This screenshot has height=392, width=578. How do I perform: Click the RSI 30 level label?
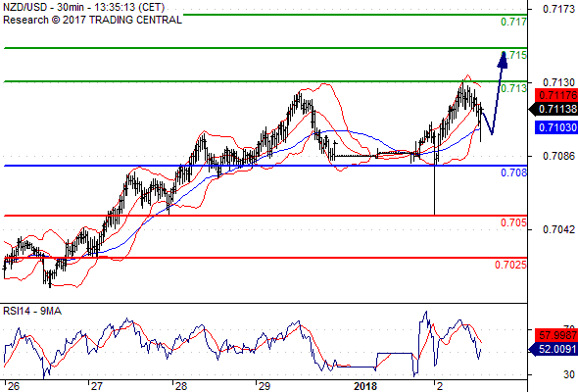point(569,374)
